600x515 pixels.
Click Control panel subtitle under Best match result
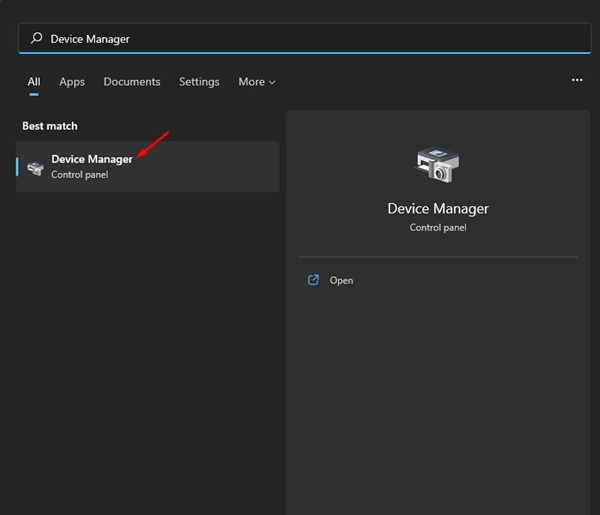[x=79, y=175]
